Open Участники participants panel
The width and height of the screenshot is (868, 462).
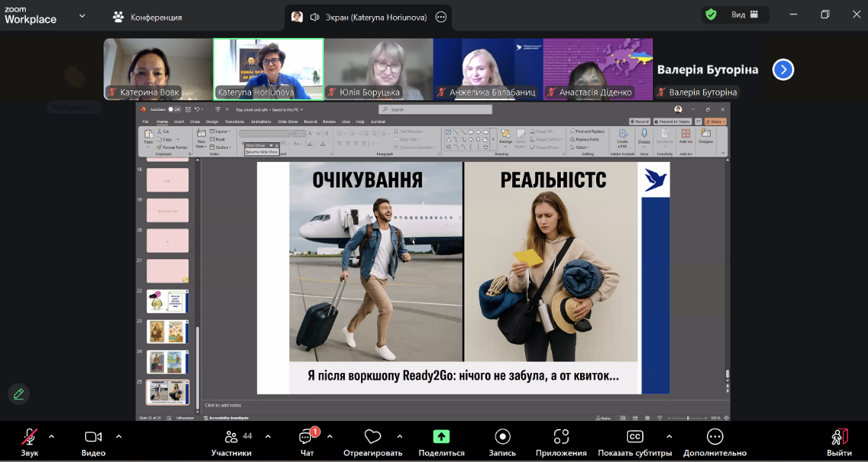[231, 438]
